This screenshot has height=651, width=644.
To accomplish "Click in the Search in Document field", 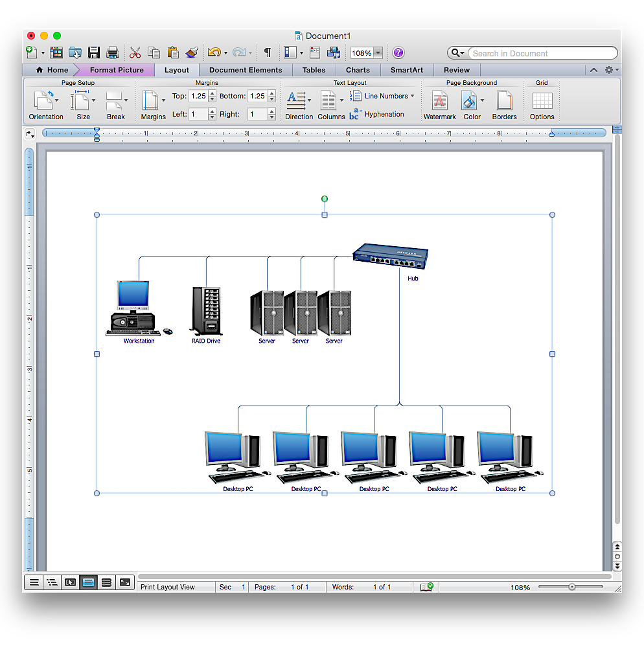I will (x=542, y=53).
